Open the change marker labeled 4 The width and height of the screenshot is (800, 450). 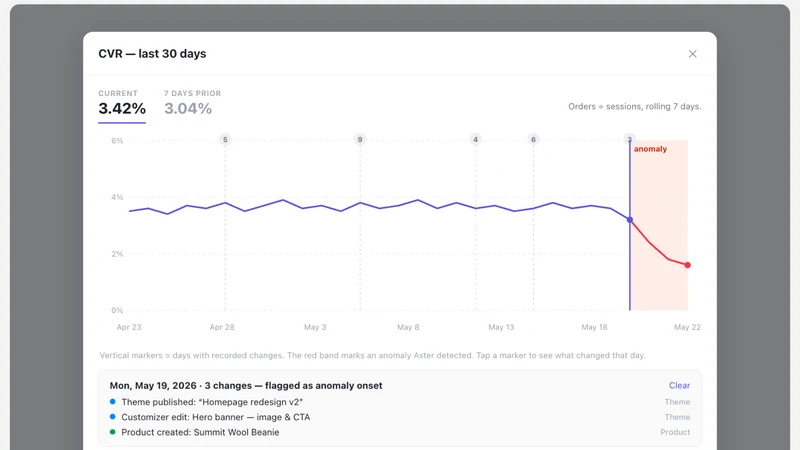[x=476, y=139]
